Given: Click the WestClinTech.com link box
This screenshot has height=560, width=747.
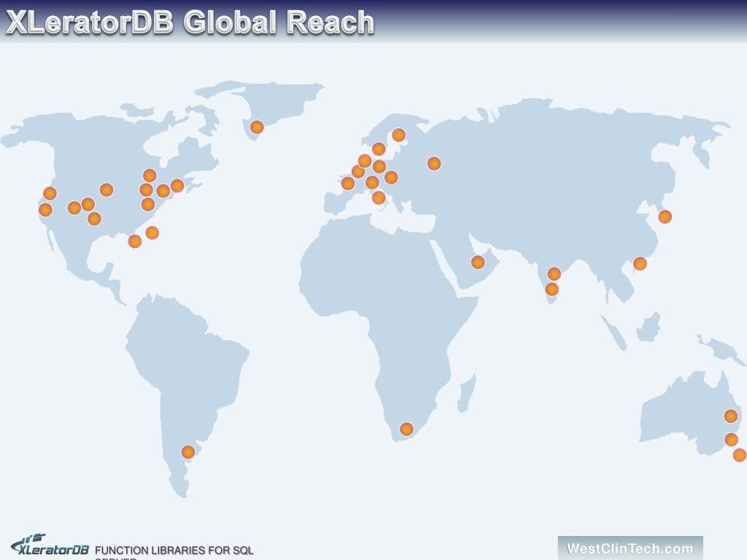Looking at the screenshot, I should [630, 548].
